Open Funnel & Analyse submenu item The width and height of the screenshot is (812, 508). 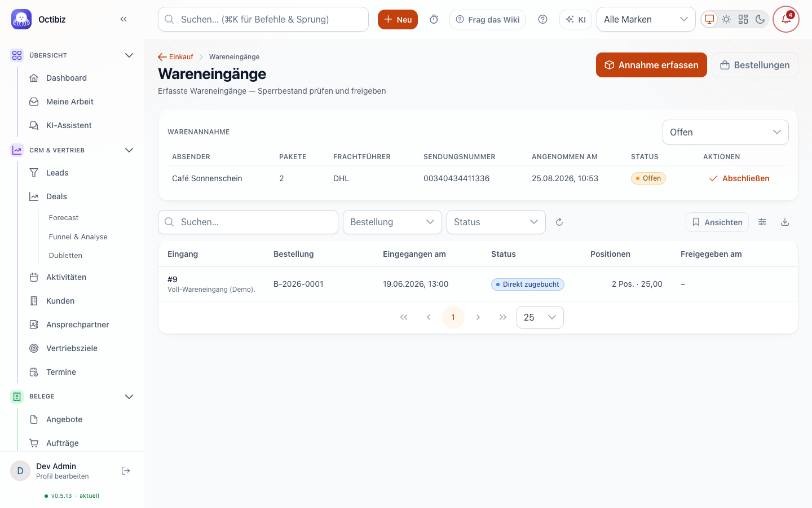point(78,237)
